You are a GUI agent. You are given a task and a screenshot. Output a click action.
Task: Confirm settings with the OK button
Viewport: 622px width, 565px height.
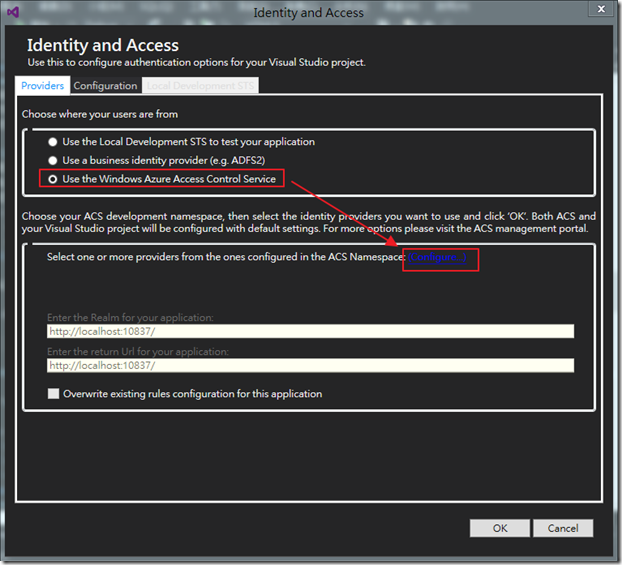coord(500,528)
